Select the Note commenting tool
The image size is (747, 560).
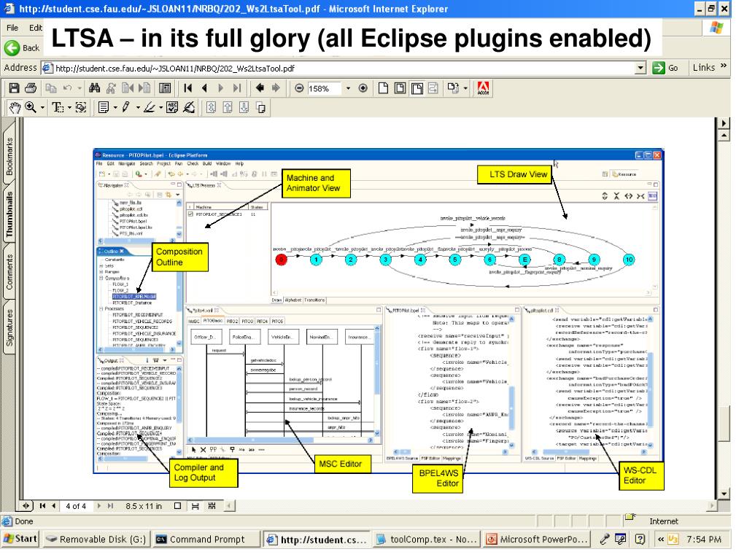tap(104, 108)
